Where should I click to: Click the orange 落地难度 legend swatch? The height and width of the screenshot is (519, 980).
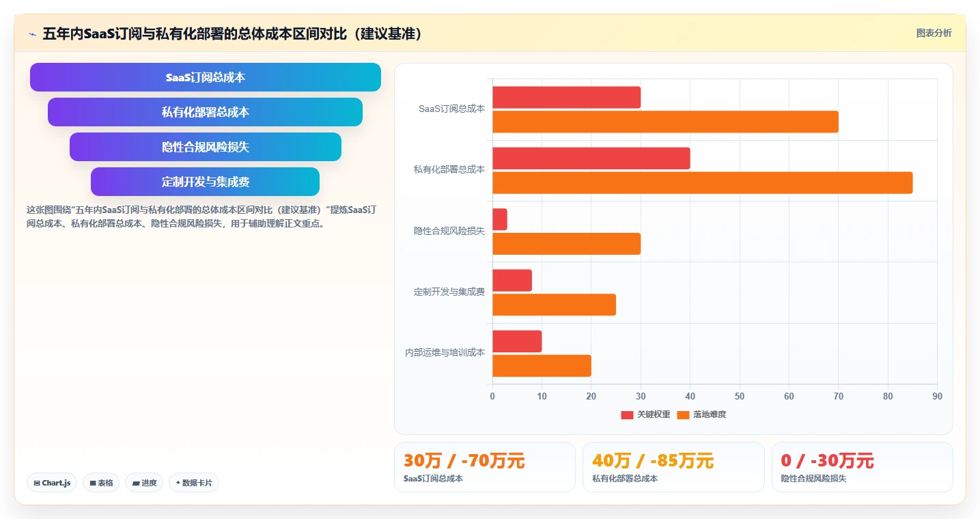click(x=683, y=415)
